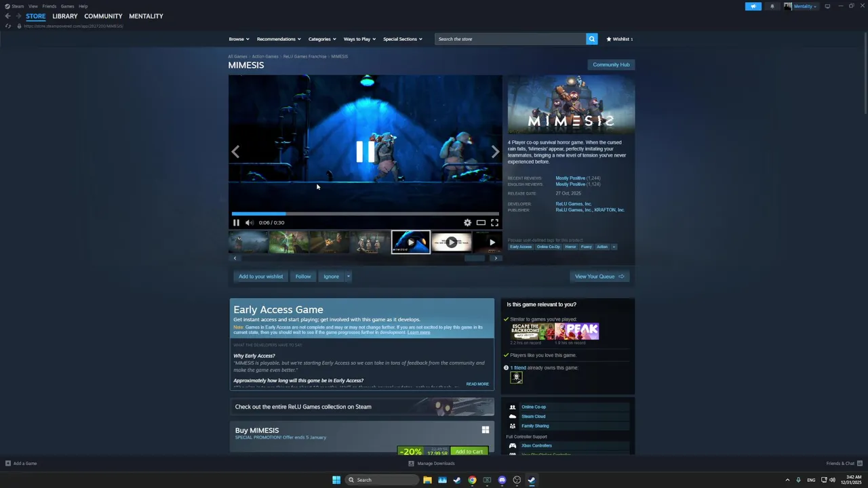868x488 pixels.
Task: Add more tags with plus button
Action: tap(614, 247)
